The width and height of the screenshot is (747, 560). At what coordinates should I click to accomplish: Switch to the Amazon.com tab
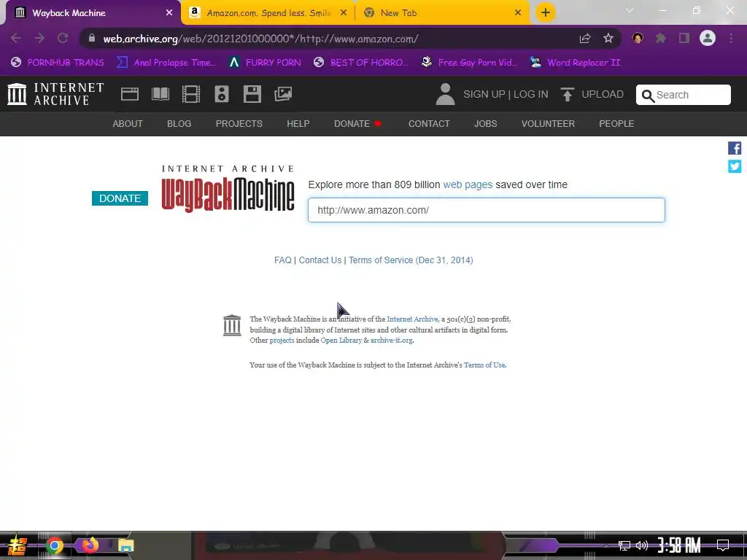point(267,13)
